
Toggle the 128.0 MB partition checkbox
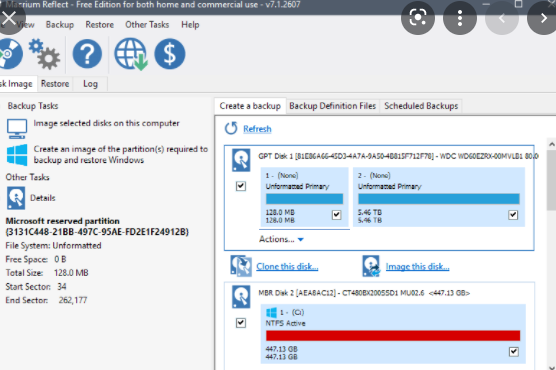337,215
